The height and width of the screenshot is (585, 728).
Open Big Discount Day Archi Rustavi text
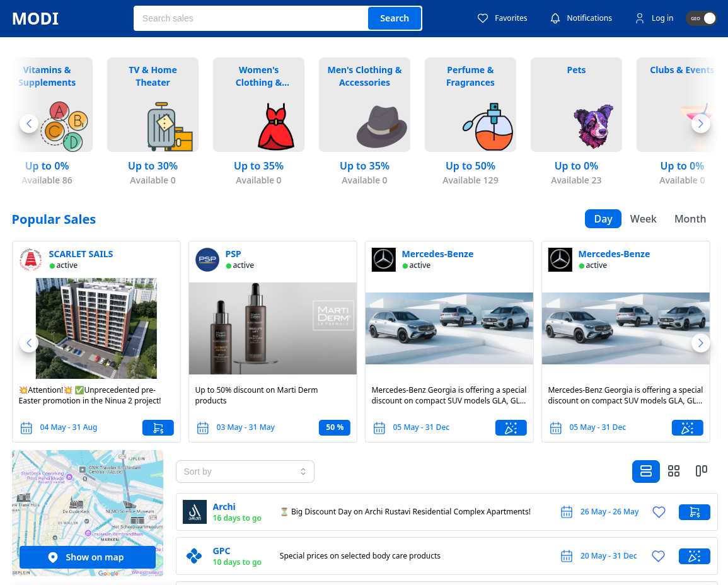[x=405, y=512]
